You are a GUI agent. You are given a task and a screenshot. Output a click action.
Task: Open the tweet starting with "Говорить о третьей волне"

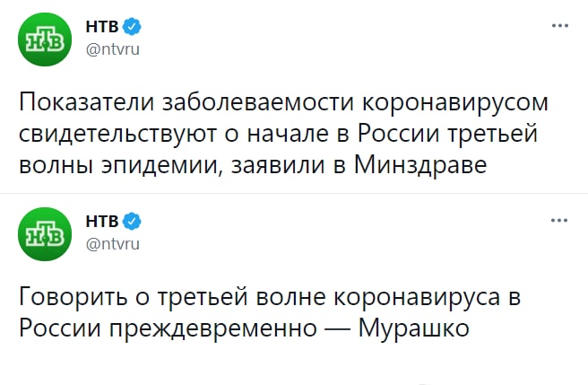tap(269, 311)
